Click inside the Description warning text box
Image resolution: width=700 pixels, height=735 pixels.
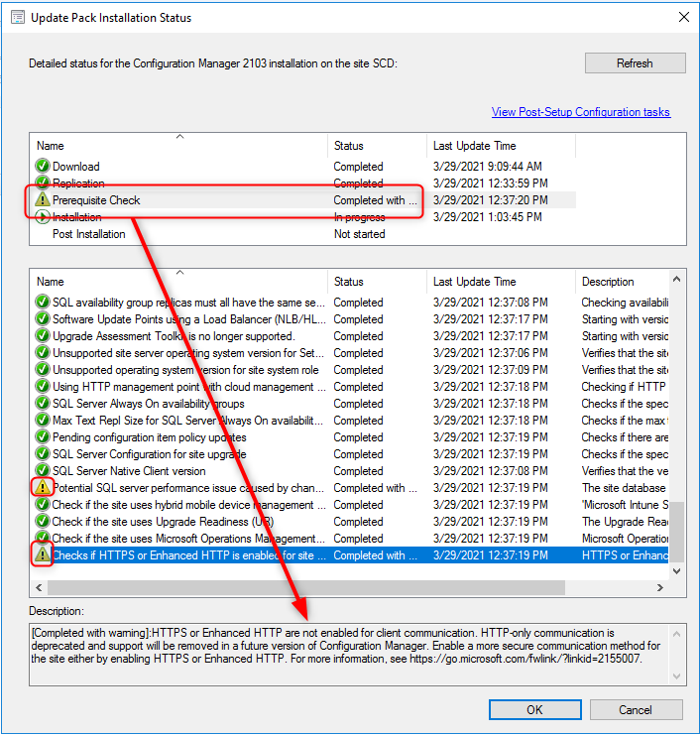349,655
